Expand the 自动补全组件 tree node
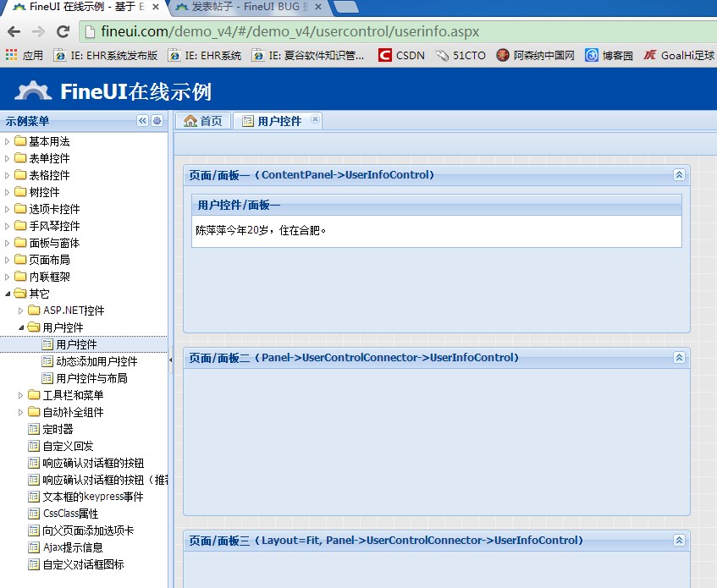This screenshot has height=588, width=717. click(20, 412)
